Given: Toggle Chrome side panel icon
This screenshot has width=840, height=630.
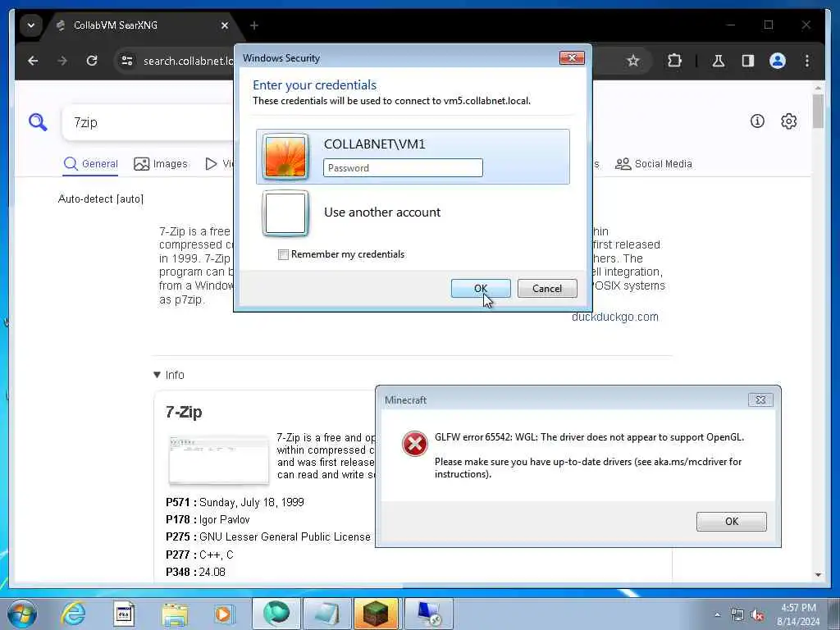Looking at the screenshot, I should [748, 61].
